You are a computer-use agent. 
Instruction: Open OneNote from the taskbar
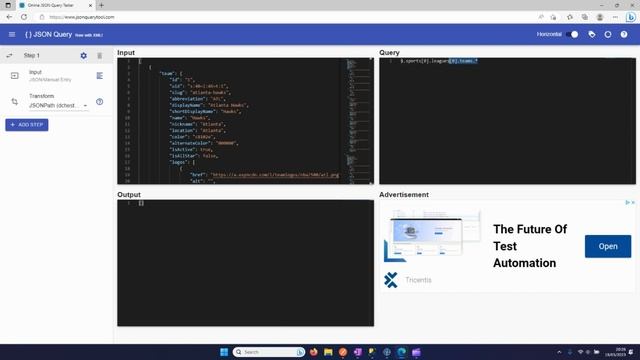point(358,352)
